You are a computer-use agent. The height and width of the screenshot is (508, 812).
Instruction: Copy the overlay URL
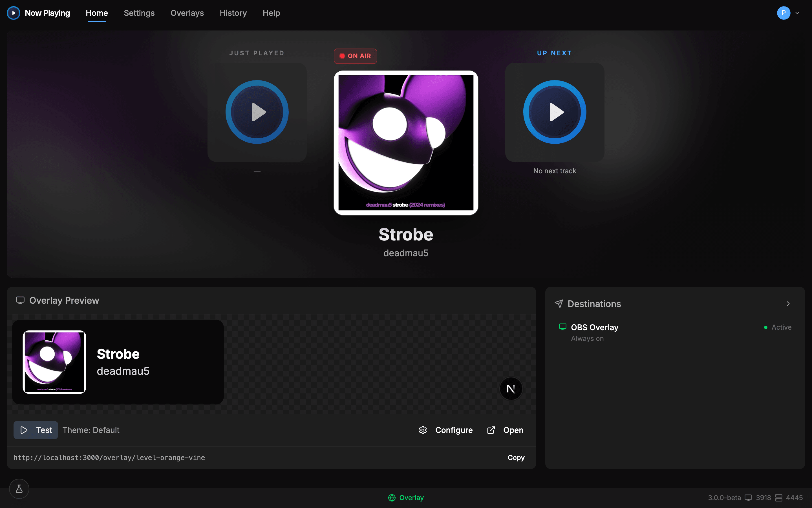point(516,457)
